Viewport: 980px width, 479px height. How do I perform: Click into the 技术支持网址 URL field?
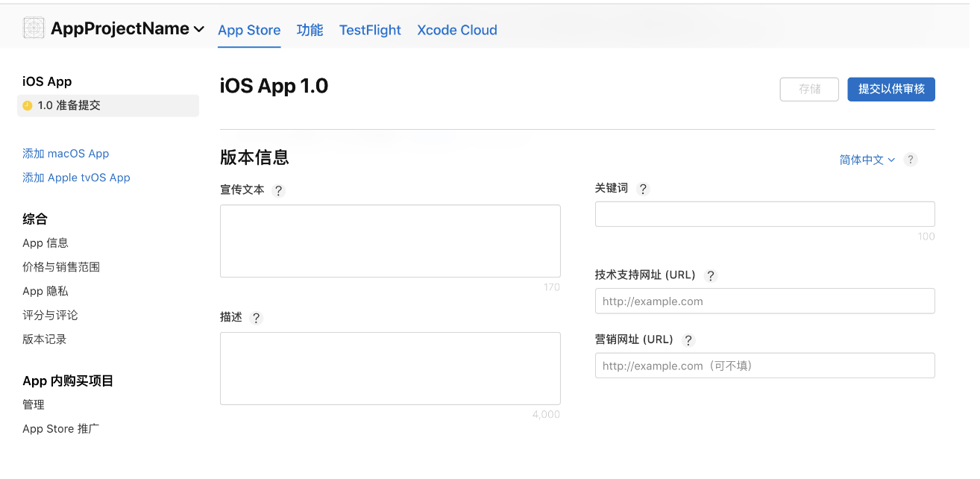(x=765, y=301)
